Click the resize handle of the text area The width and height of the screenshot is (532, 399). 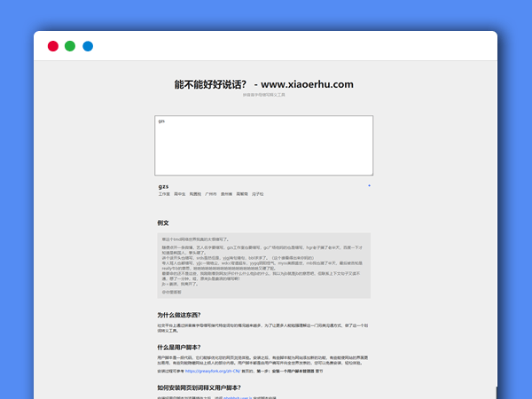coord(370,174)
